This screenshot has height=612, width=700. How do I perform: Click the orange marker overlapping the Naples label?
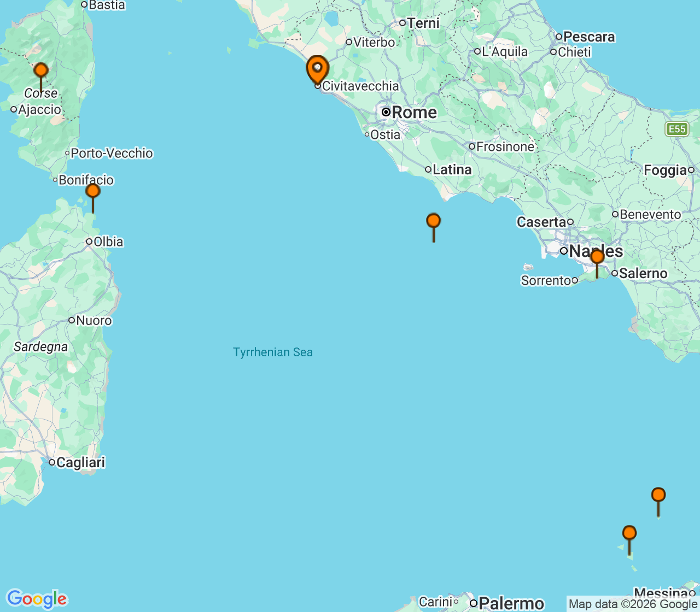coord(597,256)
